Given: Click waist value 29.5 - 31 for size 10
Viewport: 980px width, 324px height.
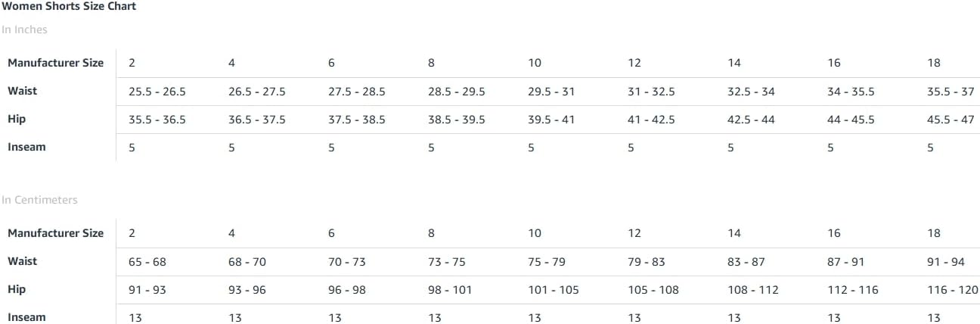Looking at the screenshot, I should (x=551, y=92).
